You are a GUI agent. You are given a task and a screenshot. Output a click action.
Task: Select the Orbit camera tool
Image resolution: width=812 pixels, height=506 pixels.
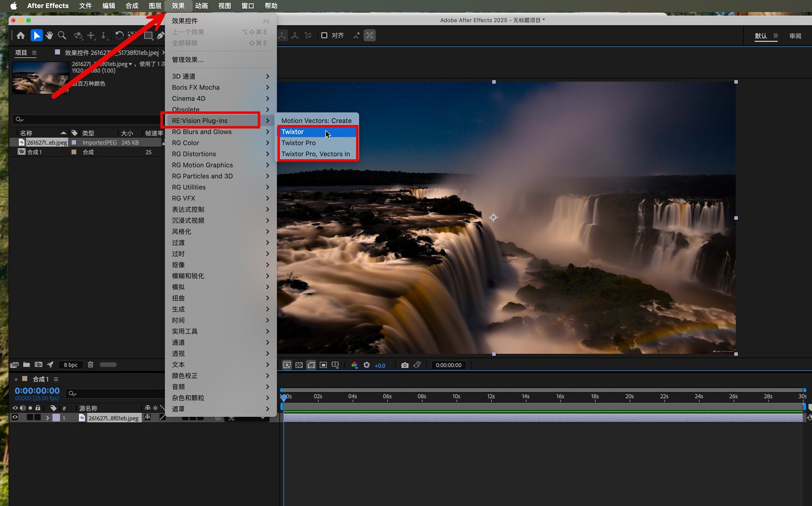pyautogui.click(x=78, y=36)
